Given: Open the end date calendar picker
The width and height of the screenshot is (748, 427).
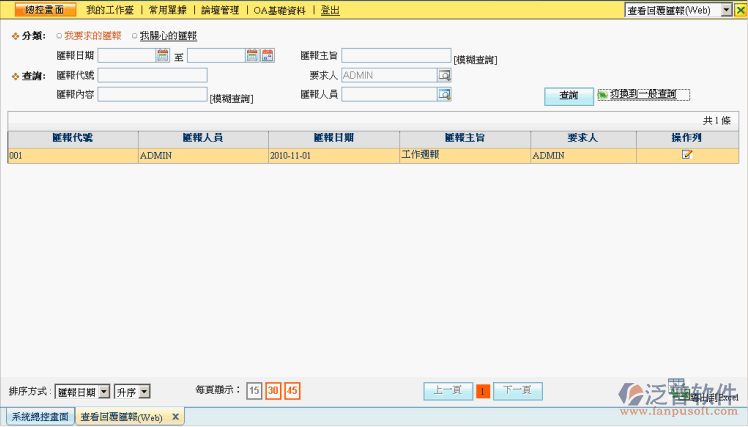Looking at the screenshot, I should click(252, 56).
